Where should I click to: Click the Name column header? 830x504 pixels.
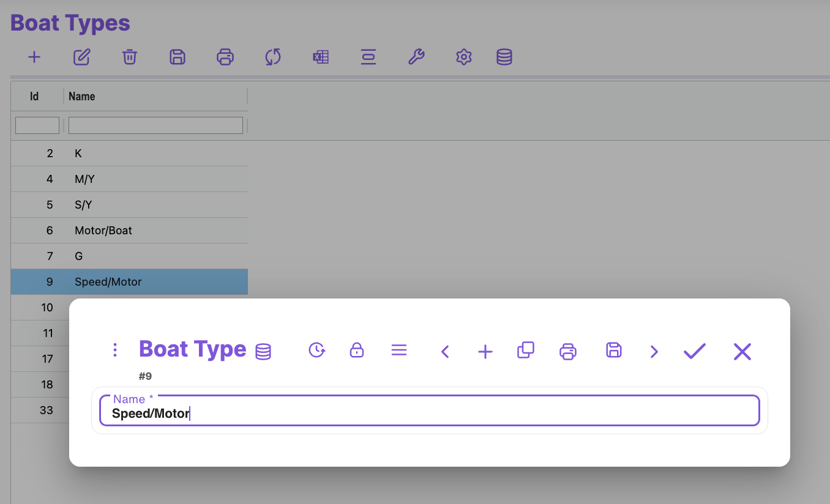click(82, 97)
